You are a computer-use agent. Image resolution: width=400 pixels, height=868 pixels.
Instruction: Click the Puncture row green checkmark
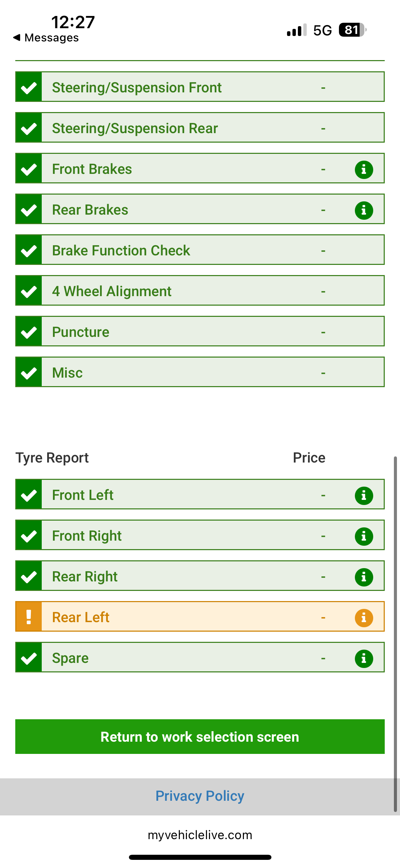tap(29, 332)
